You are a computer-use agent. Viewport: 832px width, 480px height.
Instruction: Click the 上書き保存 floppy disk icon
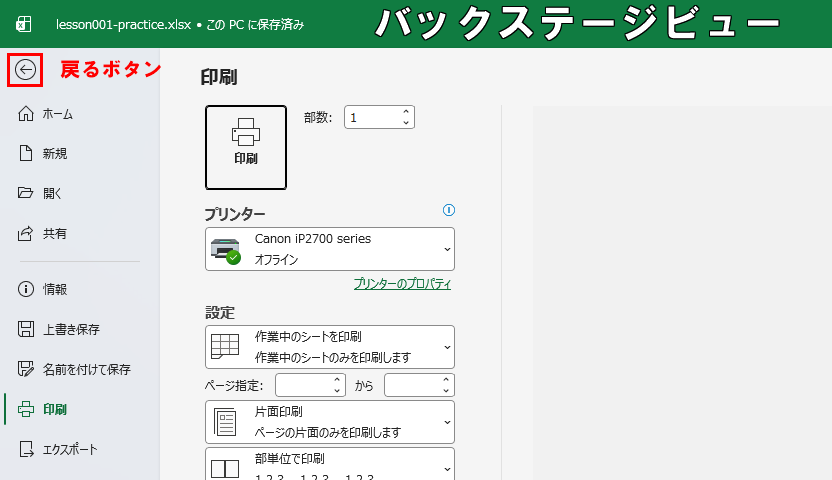point(25,329)
